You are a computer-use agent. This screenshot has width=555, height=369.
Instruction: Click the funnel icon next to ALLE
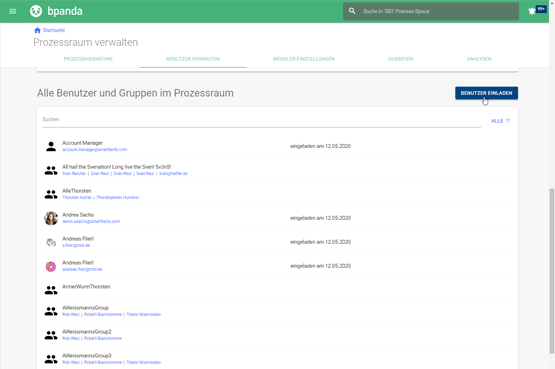click(508, 121)
